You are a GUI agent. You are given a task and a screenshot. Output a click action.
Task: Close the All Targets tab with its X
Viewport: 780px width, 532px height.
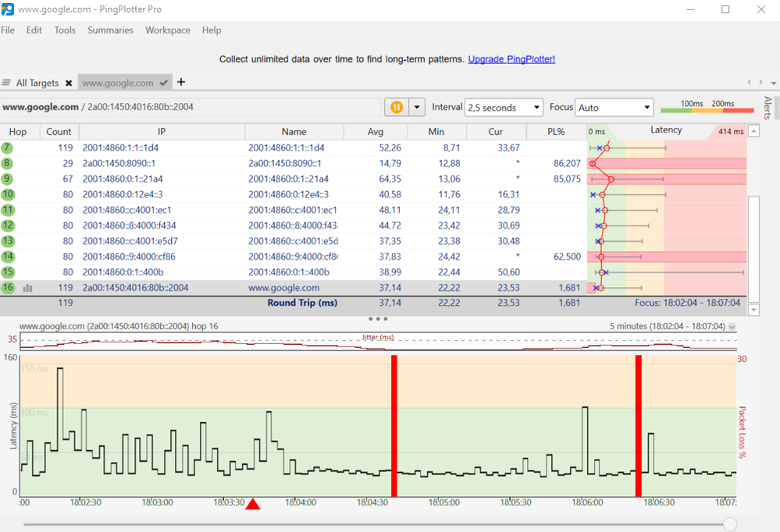[x=69, y=83]
